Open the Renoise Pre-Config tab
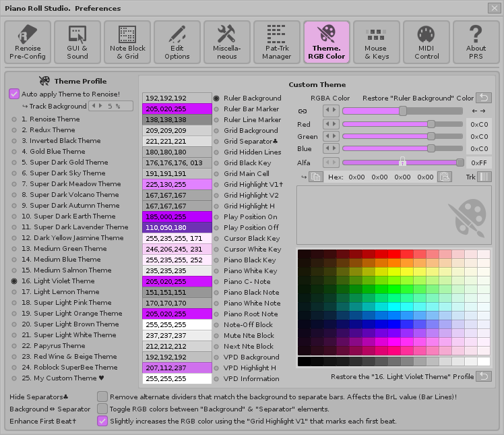This screenshot has width=504, height=435. coord(28,42)
